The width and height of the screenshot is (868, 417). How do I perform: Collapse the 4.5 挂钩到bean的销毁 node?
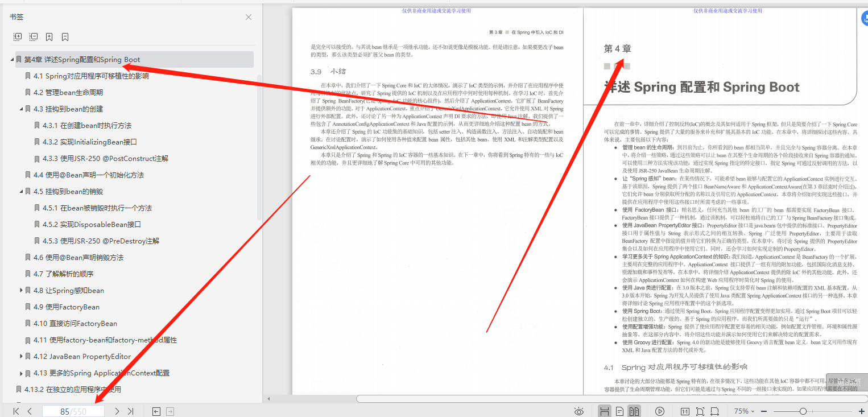22,191
